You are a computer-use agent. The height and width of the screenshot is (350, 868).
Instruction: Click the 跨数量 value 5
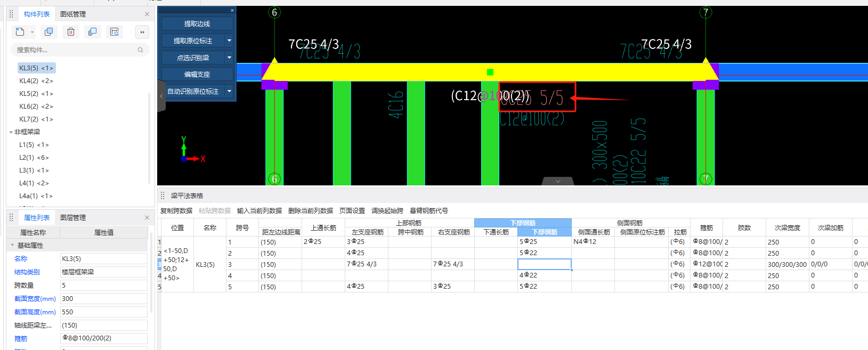(x=104, y=286)
